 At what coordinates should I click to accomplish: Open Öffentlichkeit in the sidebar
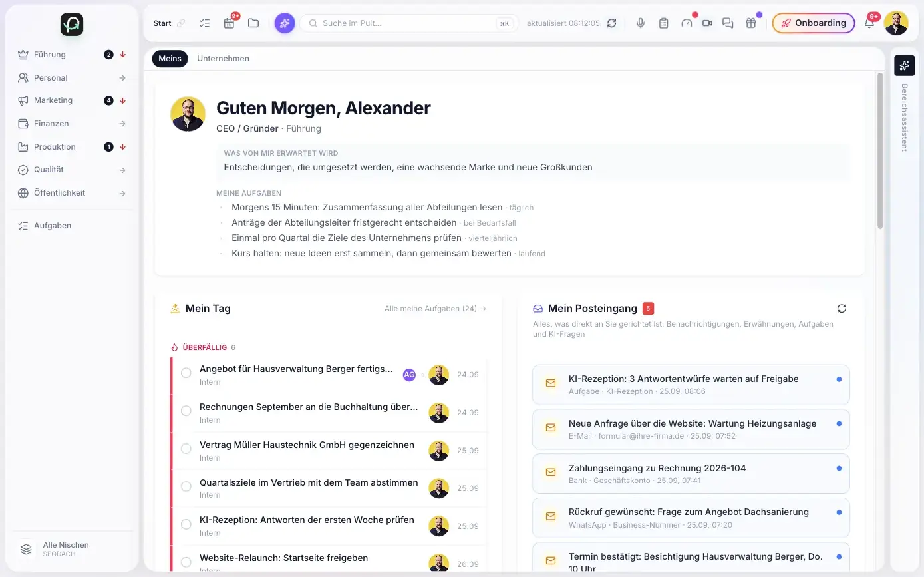coord(72,193)
